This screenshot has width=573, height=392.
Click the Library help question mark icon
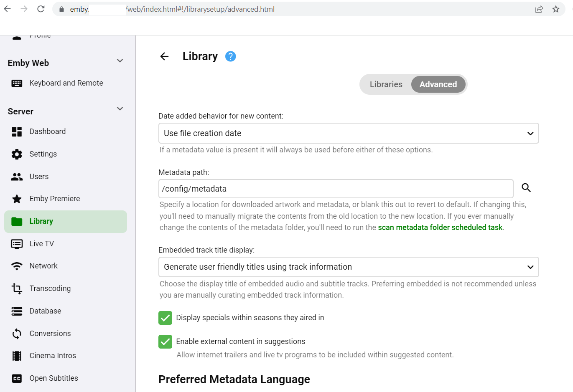tap(230, 56)
